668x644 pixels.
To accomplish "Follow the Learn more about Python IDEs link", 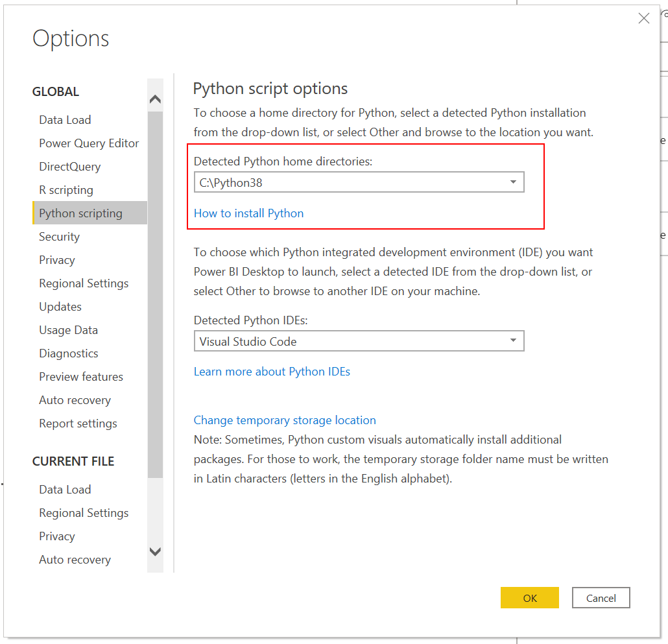I will tap(272, 372).
